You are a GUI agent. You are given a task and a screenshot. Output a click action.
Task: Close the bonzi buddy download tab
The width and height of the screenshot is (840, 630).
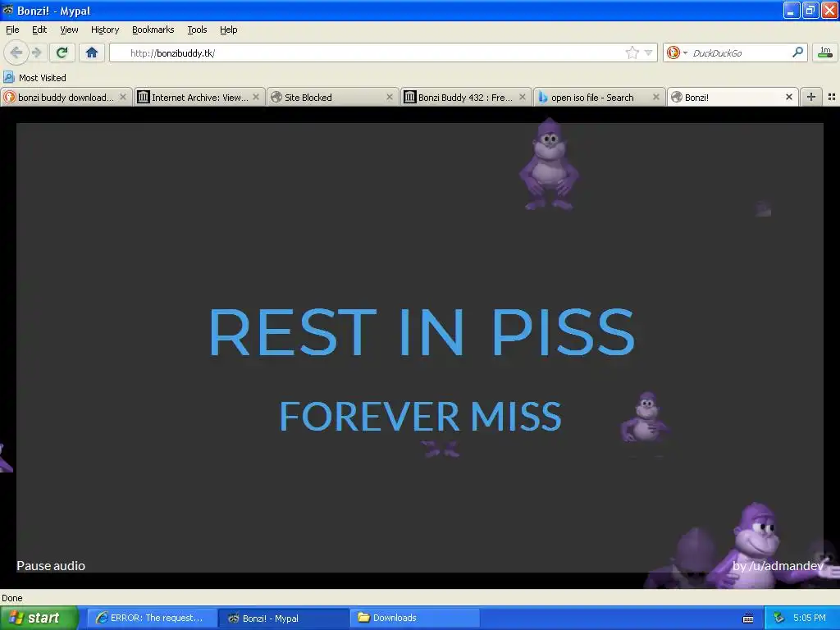(123, 97)
